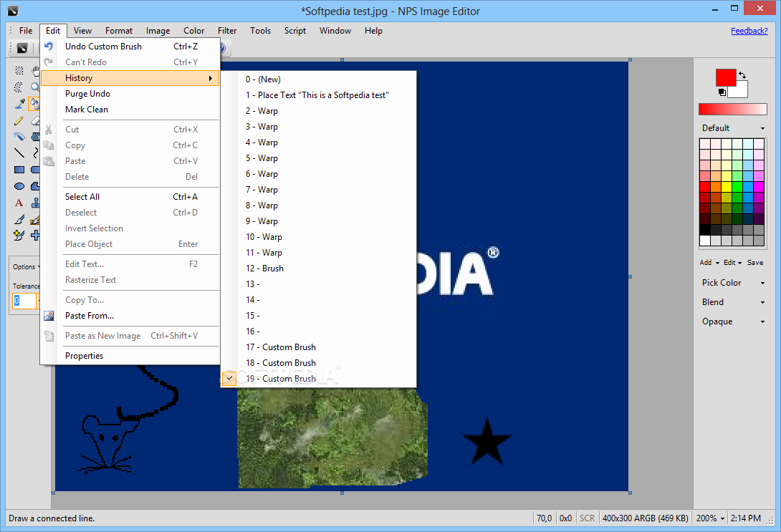The width and height of the screenshot is (781, 532).
Task: Revert to history state 1 Place Text
Action: tap(318, 95)
